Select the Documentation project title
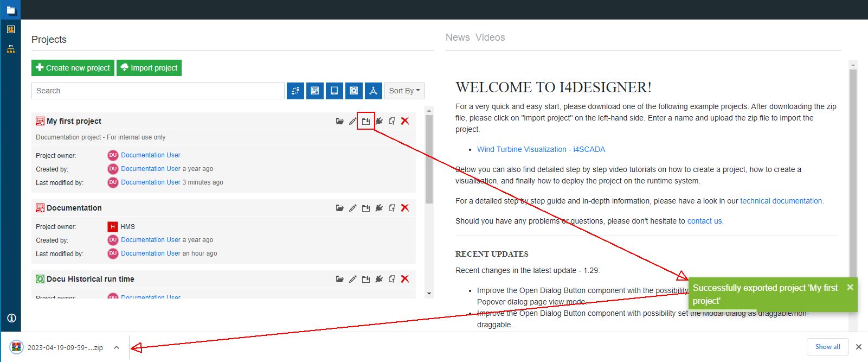This screenshot has width=868, height=362. (x=74, y=208)
